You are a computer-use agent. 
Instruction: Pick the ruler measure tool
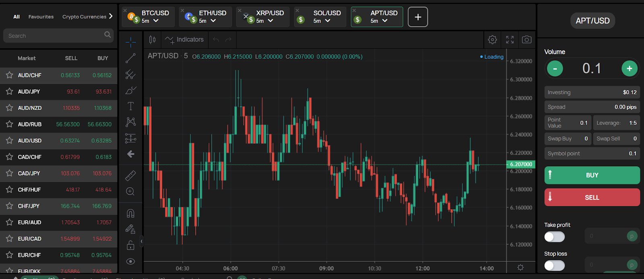coord(130,176)
